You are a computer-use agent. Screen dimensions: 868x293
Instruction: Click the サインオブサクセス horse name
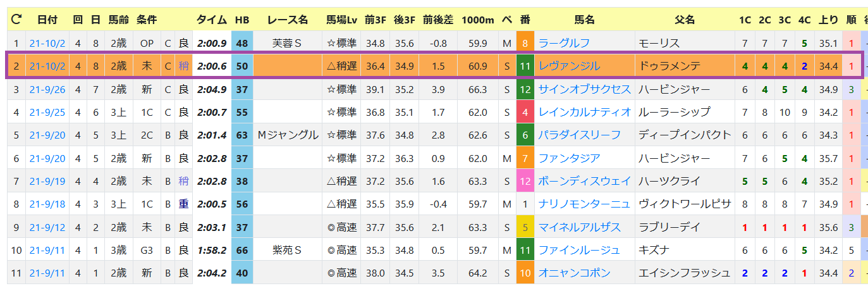(x=584, y=89)
